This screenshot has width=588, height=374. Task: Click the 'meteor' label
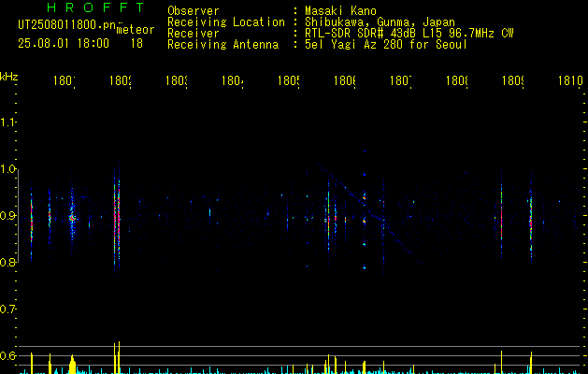pos(136,30)
